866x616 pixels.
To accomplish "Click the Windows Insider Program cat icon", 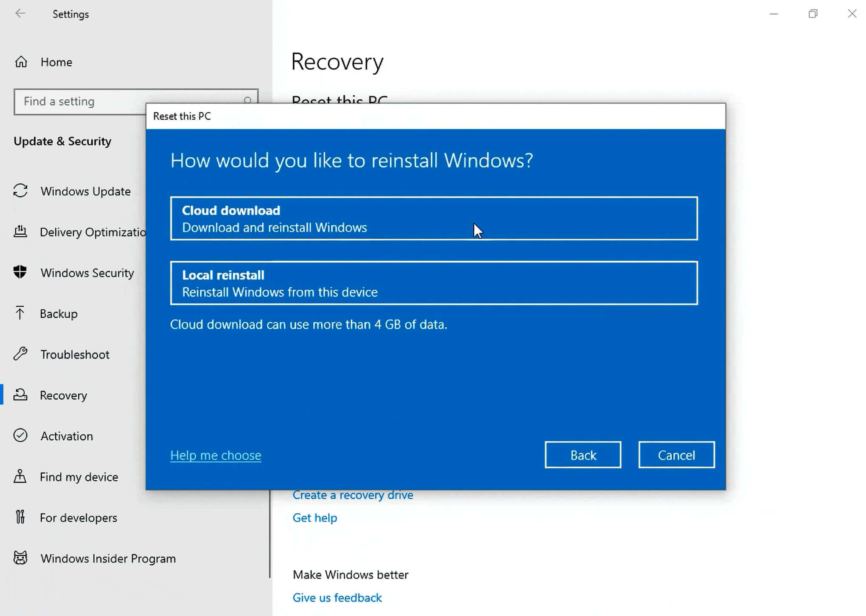I will pos(20,558).
